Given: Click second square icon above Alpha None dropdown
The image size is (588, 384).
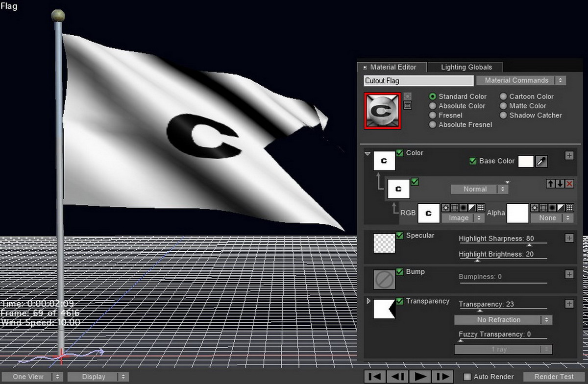Looking at the screenshot, I should (543, 208).
